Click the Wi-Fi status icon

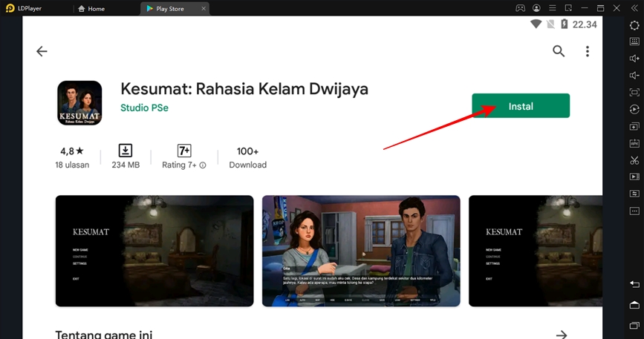click(x=536, y=24)
